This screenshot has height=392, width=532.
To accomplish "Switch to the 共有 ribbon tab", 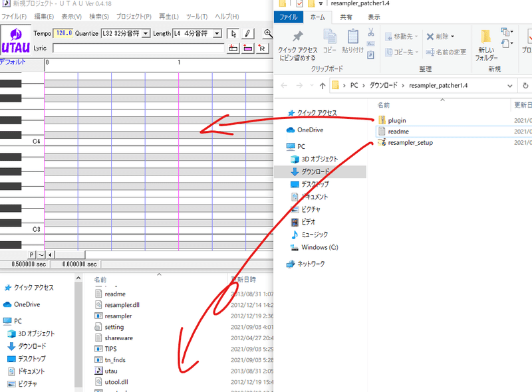I will [x=346, y=17].
